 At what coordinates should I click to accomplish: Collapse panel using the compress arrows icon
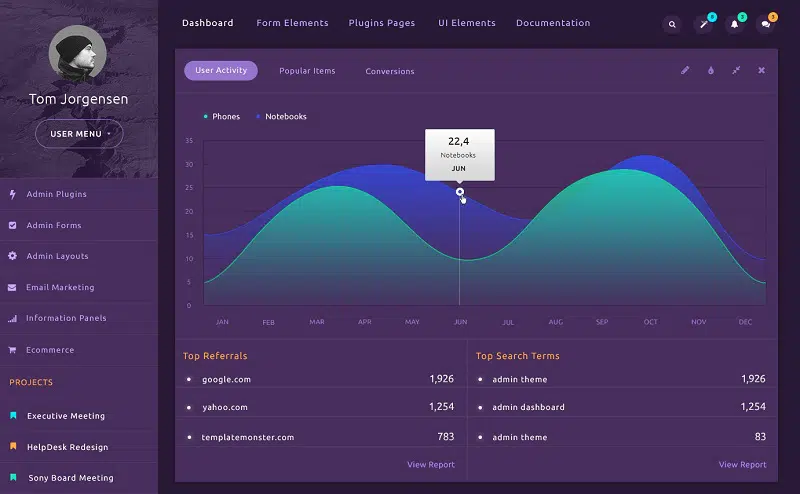click(736, 71)
